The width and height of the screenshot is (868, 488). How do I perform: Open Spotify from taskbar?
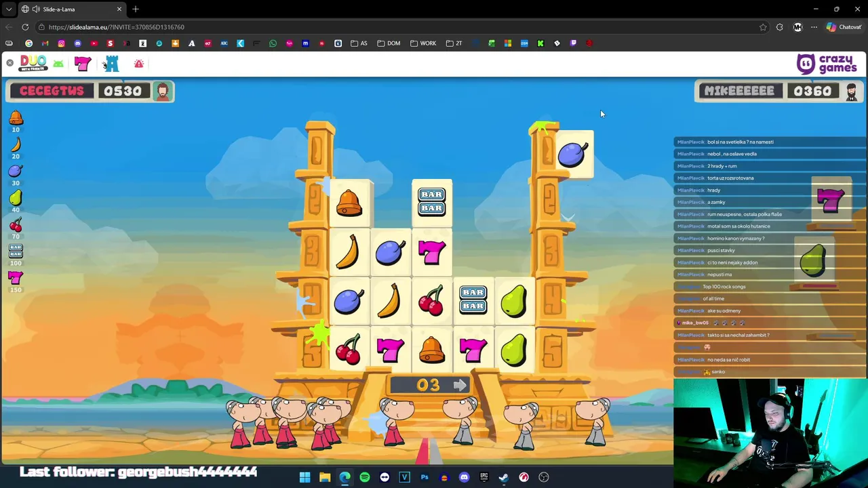pos(365,477)
